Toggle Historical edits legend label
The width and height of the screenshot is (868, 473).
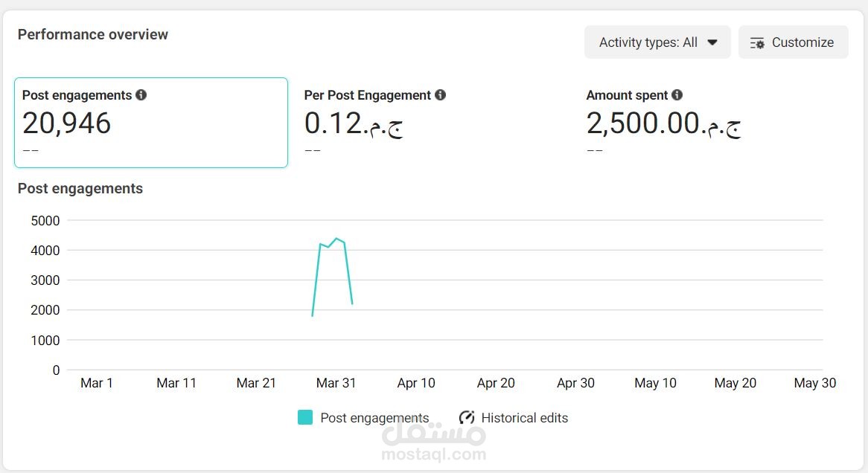pyautogui.click(x=525, y=418)
